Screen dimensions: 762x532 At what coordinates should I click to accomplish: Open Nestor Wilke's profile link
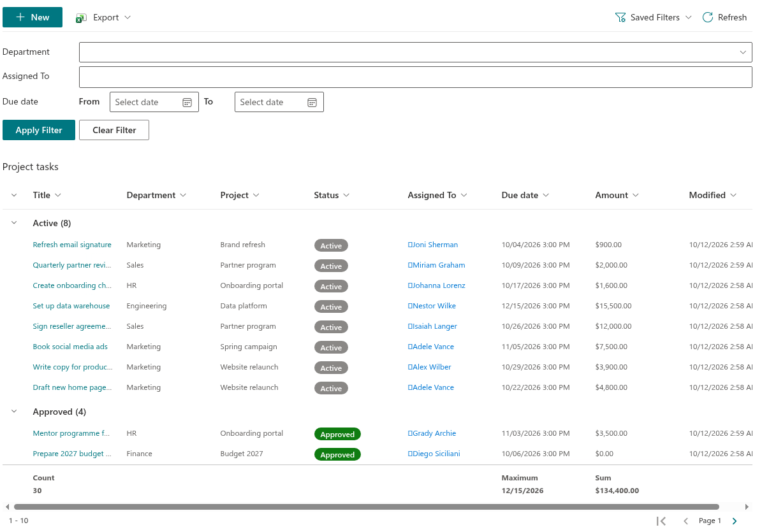pos(432,306)
